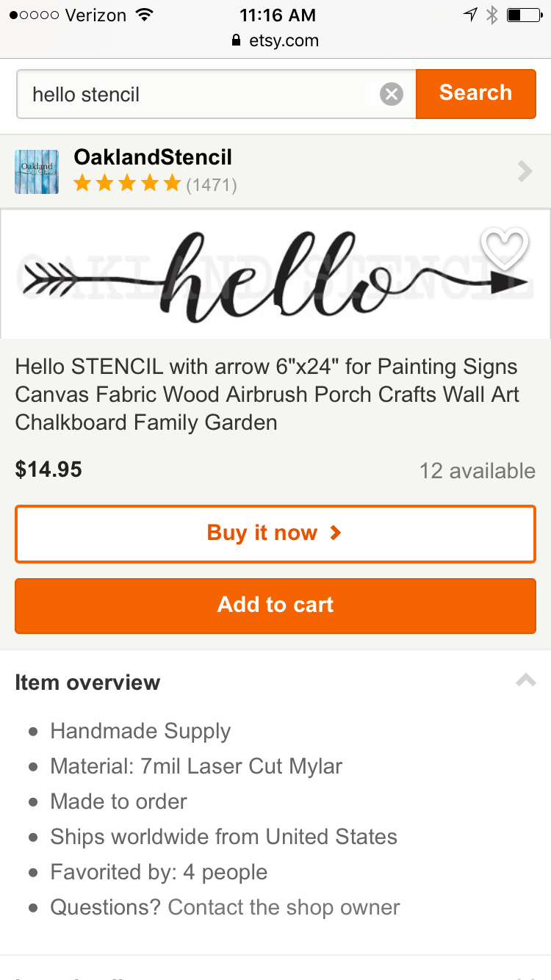The height and width of the screenshot is (980, 551).
Task: Tap the Wi-Fi signal icon
Action: tap(144, 15)
